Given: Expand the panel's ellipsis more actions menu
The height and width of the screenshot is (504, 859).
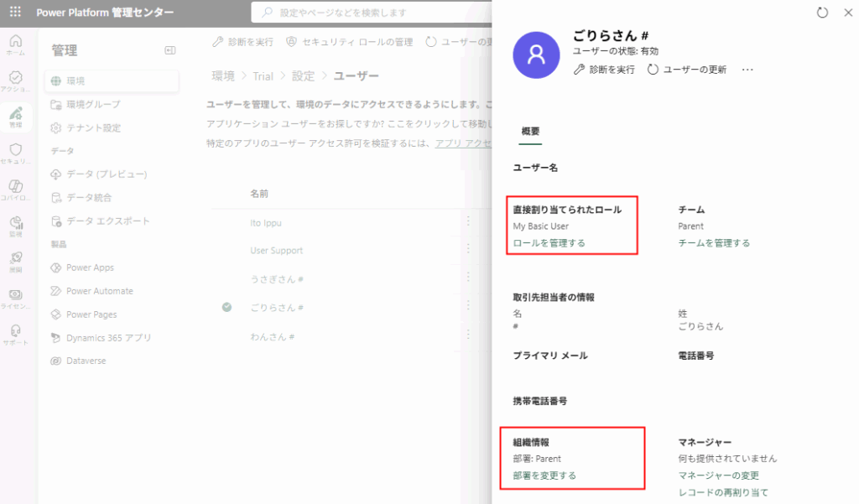Looking at the screenshot, I should click(x=747, y=70).
